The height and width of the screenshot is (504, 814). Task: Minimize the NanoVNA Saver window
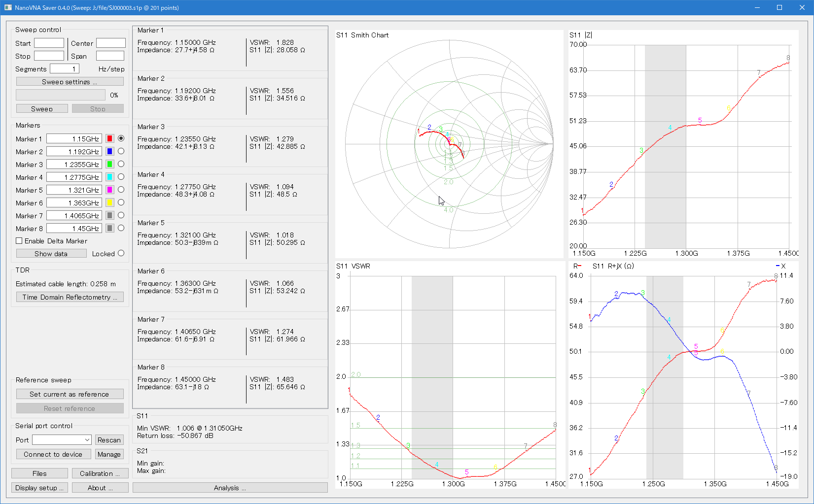click(757, 7)
